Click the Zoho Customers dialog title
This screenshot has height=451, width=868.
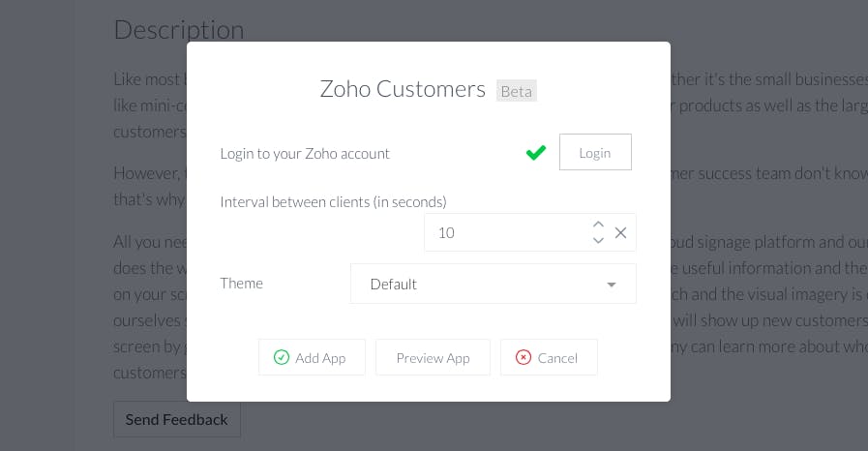click(x=403, y=89)
